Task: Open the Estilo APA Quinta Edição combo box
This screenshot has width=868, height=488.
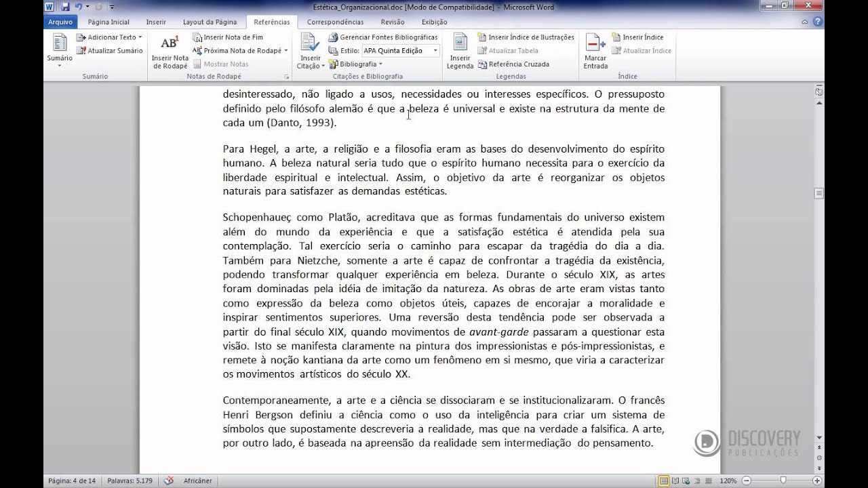Action: (x=400, y=51)
